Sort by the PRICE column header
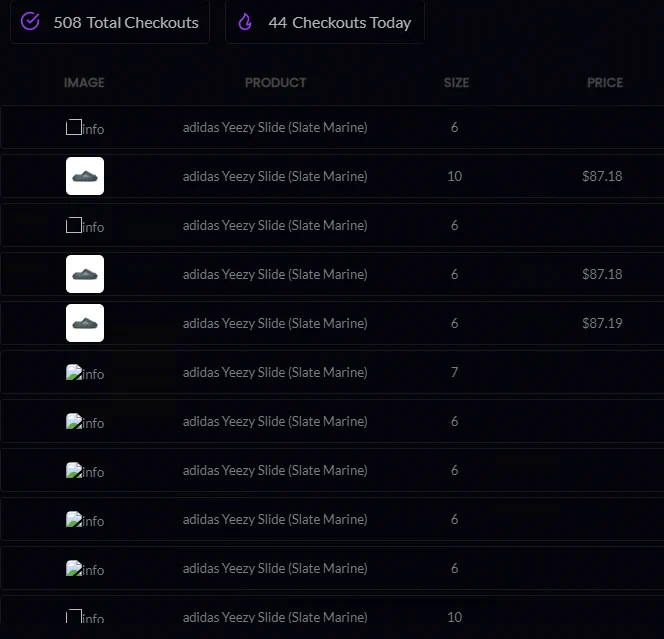This screenshot has width=664, height=639. click(x=605, y=83)
